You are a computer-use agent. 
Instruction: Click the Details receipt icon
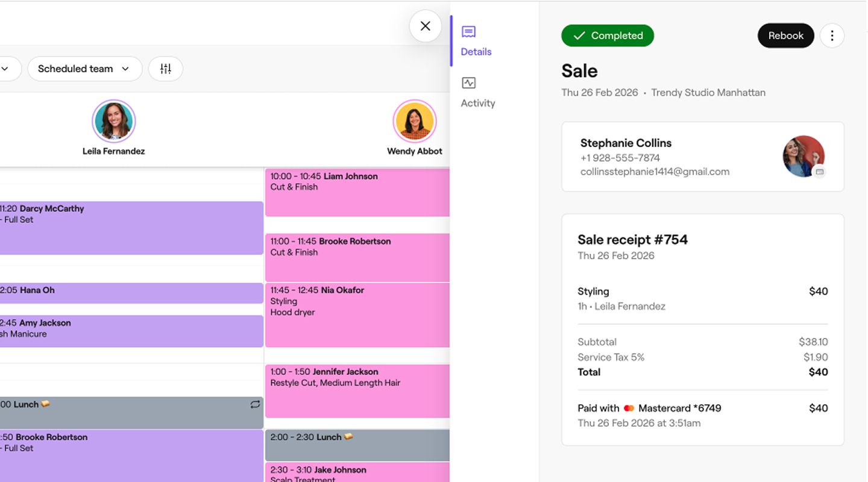tap(468, 33)
